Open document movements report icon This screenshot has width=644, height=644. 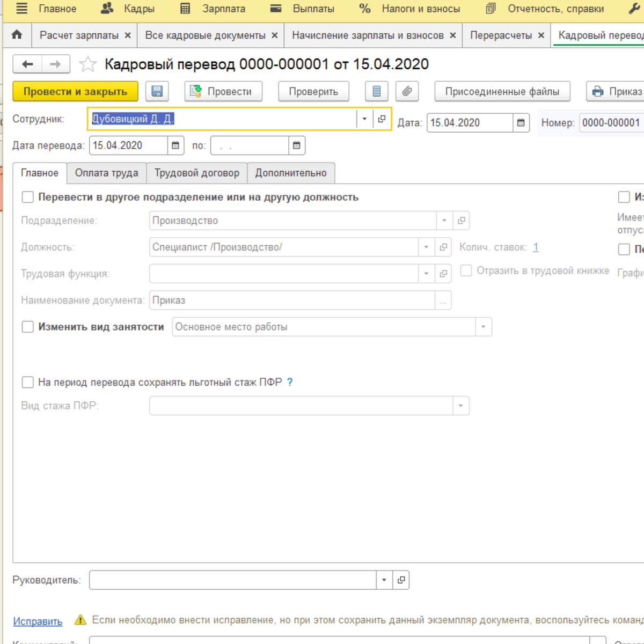tap(376, 91)
